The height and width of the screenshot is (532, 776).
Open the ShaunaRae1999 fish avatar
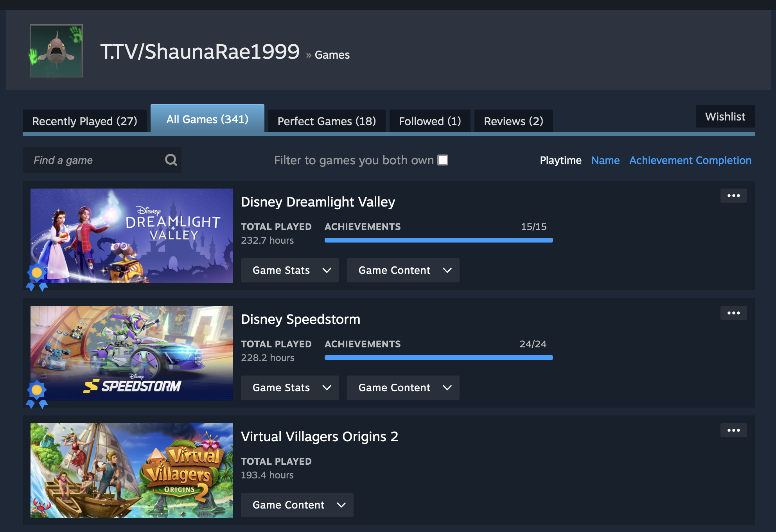click(x=56, y=51)
